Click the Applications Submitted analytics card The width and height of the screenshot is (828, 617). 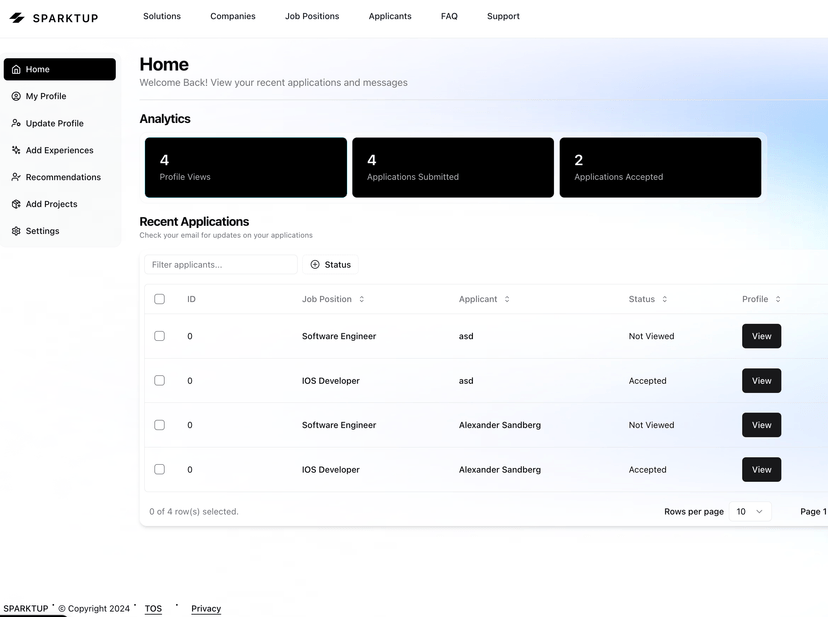tap(453, 167)
